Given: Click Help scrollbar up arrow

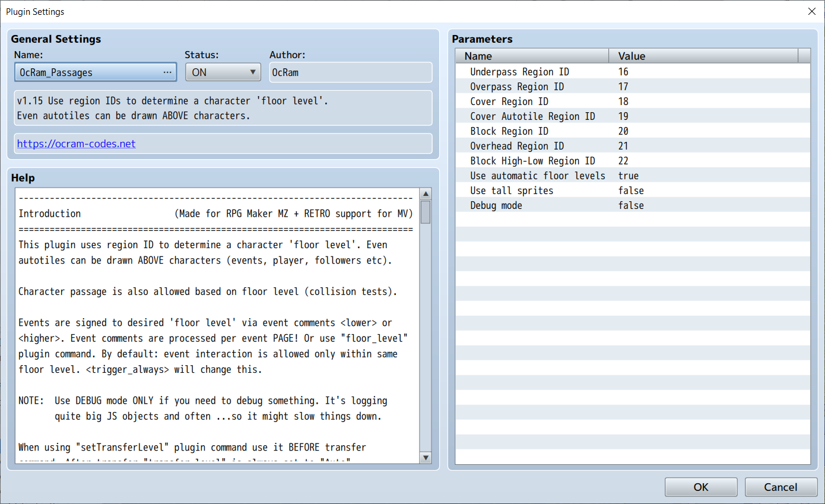Looking at the screenshot, I should tap(425, 194).
